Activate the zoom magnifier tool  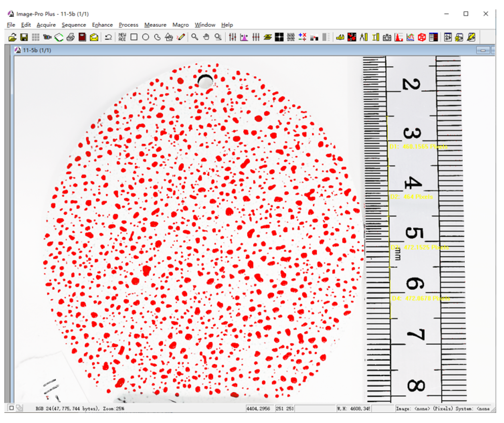[x=195, y=37]
